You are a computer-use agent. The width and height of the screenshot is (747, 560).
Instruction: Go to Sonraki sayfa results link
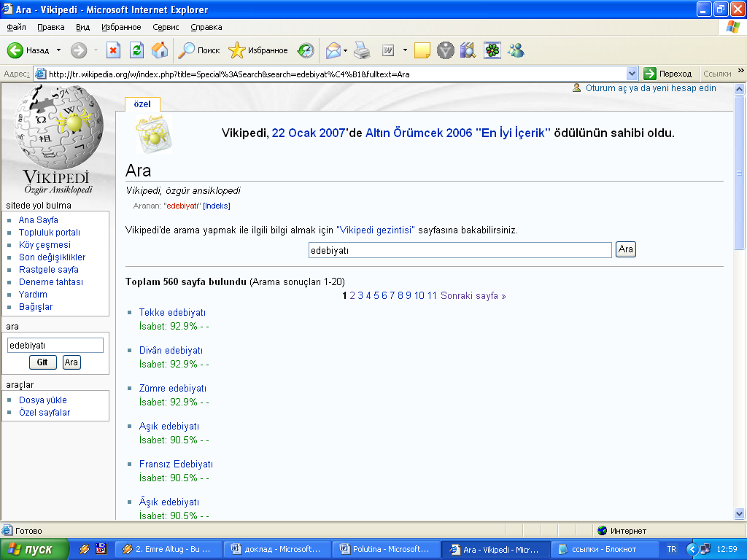click(473, 295)
